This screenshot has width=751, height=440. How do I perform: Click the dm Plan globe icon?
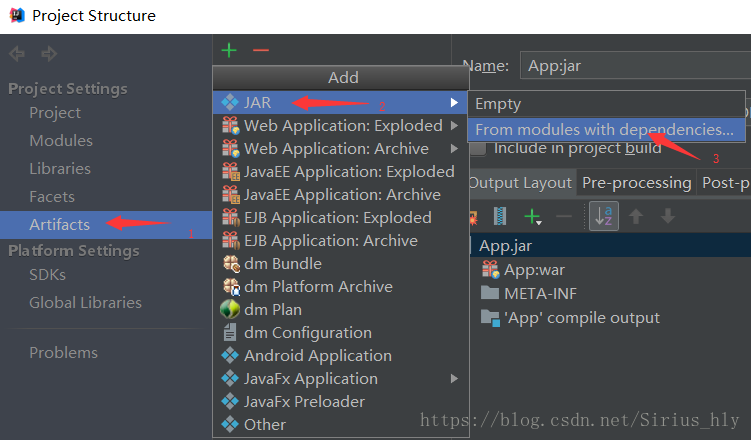tap(230, 309)
